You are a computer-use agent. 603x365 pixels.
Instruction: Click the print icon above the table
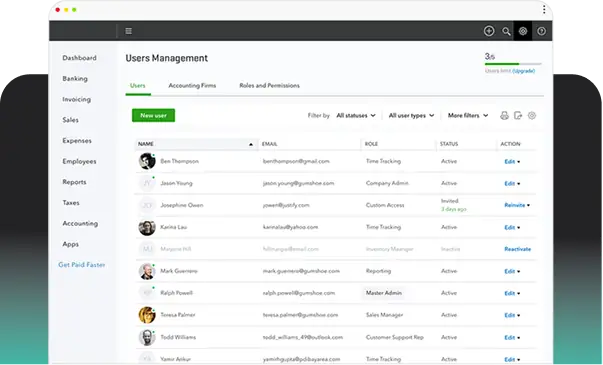(504, 115)
